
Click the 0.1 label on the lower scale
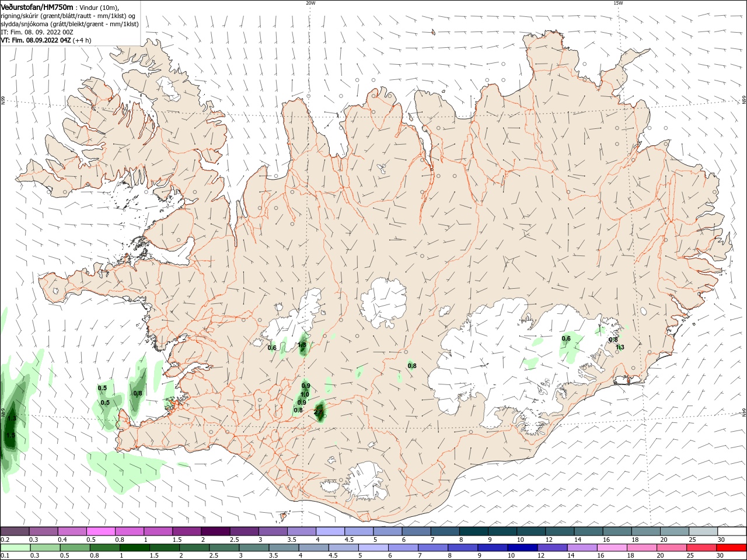click(5, 556)
